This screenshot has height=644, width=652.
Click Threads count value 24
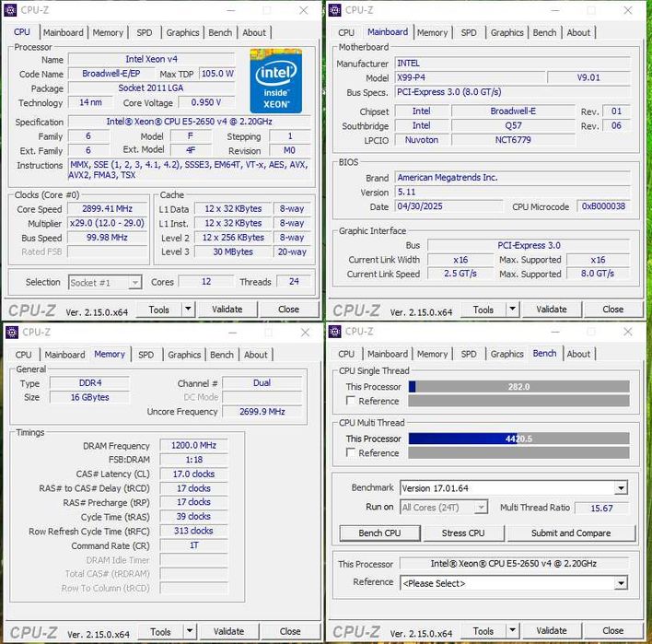(294, 282)
